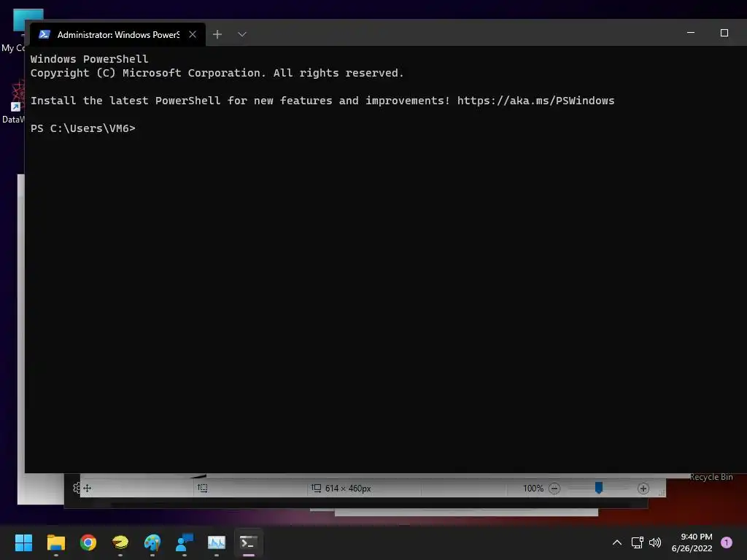
Task: Show hidden system tray icons
Action: coord(617,542)
